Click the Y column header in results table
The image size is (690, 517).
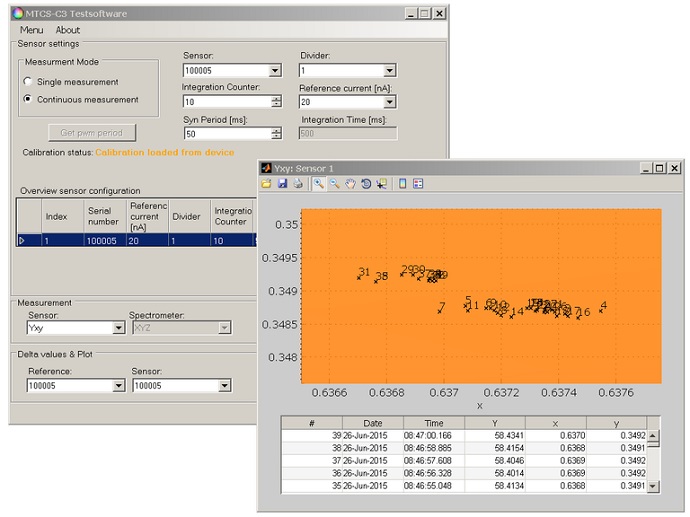pyautogui.click(x=495, y=423)
